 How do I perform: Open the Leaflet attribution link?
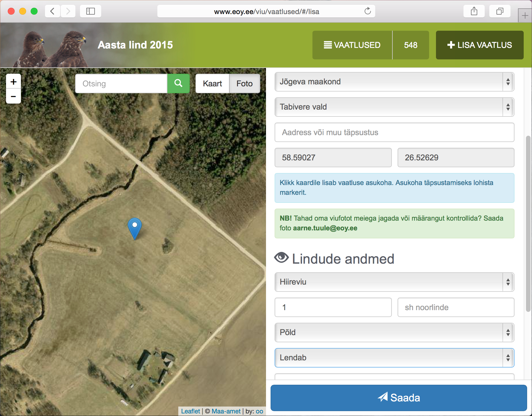190,411
